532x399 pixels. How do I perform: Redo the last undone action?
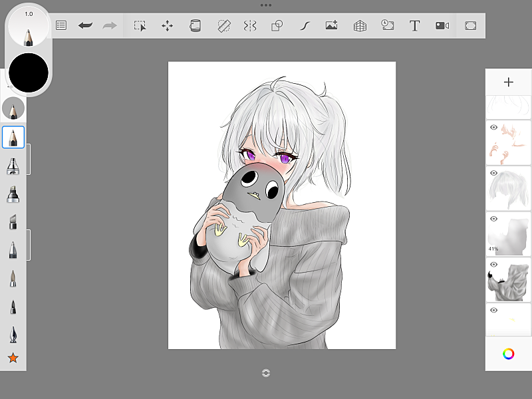click(110, 25)
